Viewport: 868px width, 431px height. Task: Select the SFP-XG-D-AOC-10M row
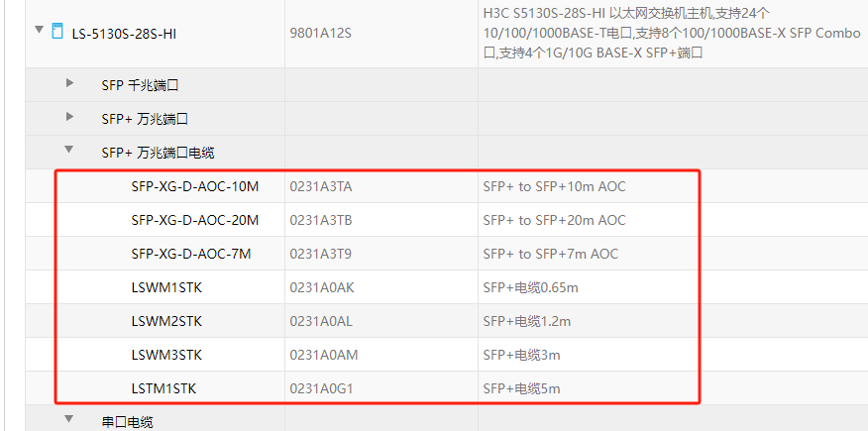[x=194, y=186]
